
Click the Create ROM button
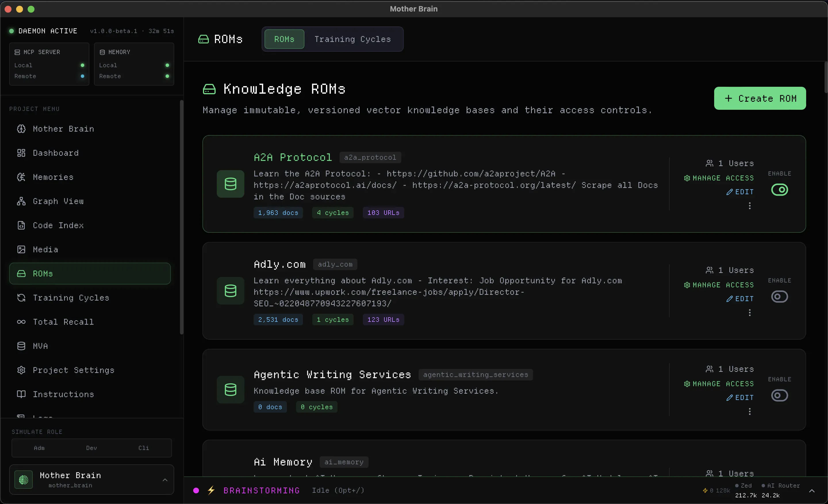[x=760, y=98]
